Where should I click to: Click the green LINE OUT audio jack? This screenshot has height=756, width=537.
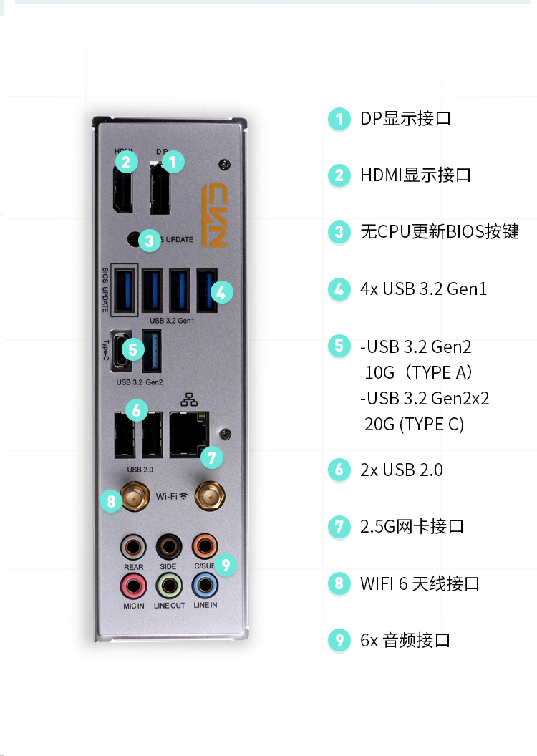click(x=169, y=586)
